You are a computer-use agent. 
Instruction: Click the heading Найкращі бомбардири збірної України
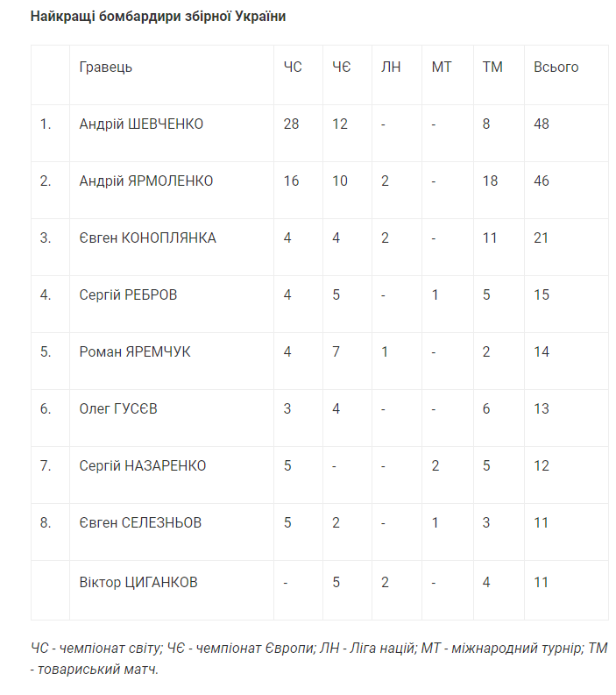(x=158, y=17)
